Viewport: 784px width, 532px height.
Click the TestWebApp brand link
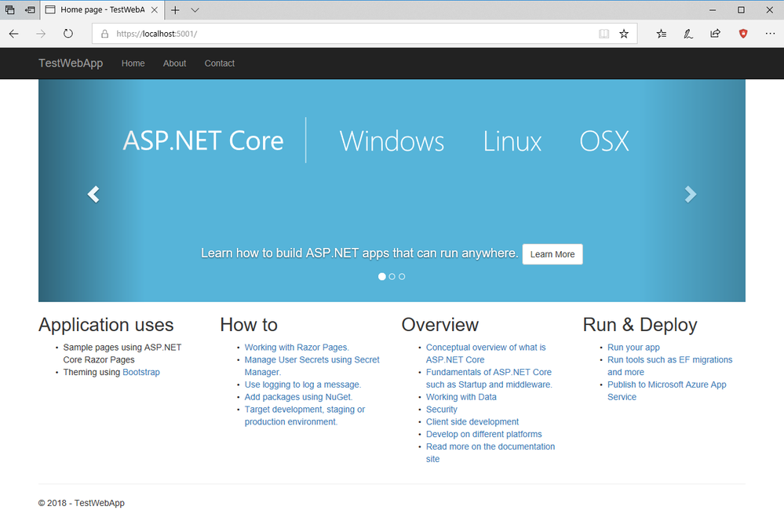[71, 63]
